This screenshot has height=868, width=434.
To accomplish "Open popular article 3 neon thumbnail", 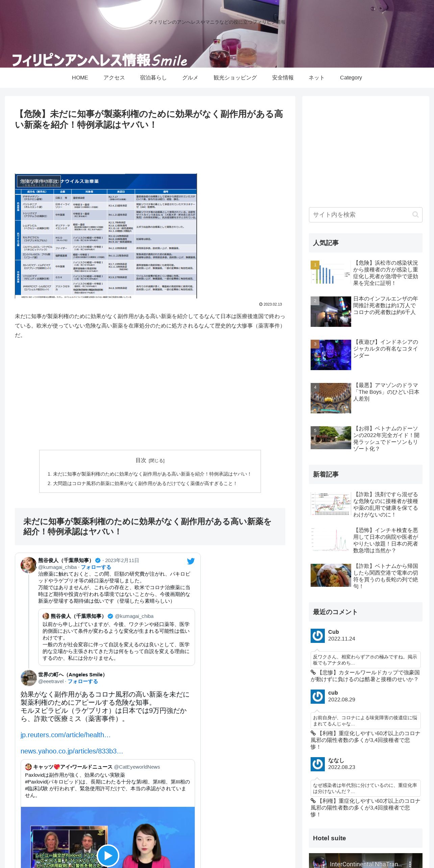I will click(x=331, y=355).
